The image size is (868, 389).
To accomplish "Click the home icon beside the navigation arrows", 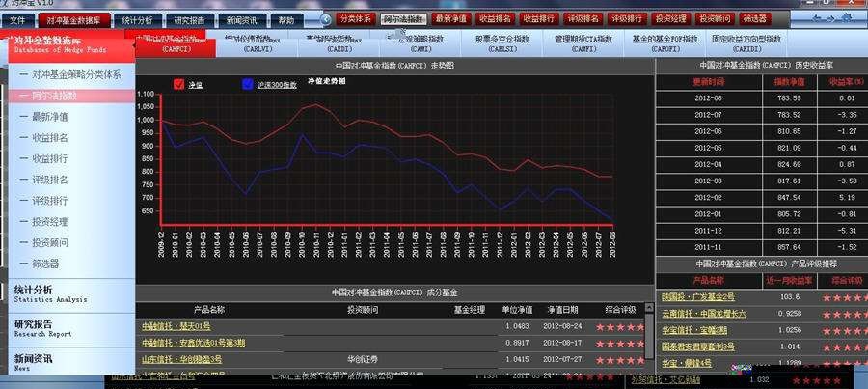I will pos(847,19).
